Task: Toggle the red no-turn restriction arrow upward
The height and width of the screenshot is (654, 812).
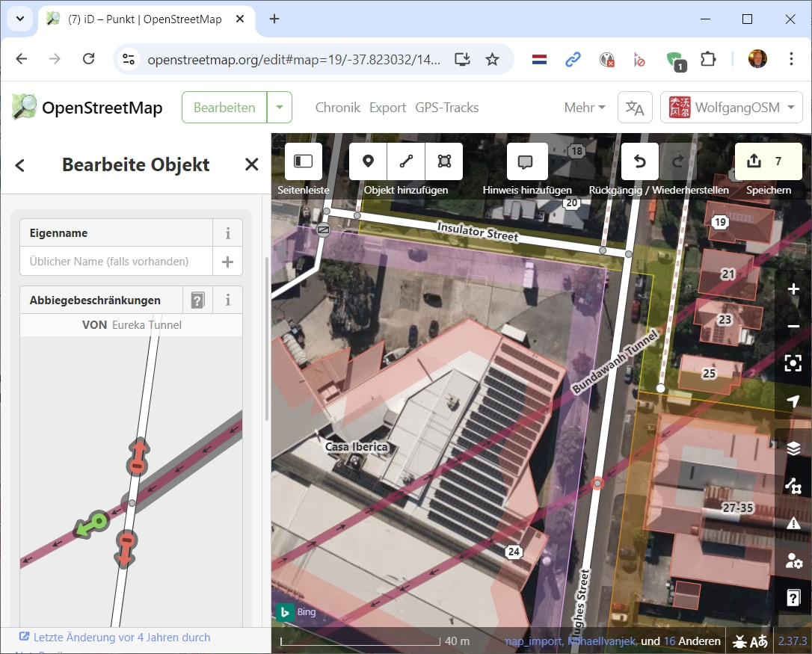Action: (136, 457)
